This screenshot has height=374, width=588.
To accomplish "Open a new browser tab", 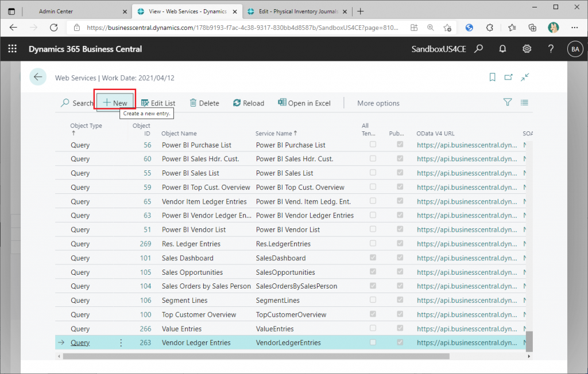I will pyautogui.click(x=361, y=11).
